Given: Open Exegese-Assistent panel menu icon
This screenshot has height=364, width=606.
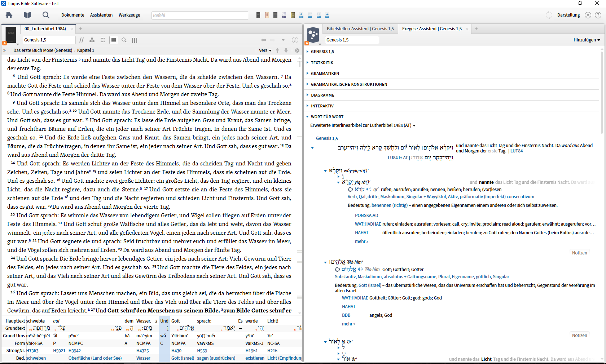Looking at the screenshot, I should 313,35.
